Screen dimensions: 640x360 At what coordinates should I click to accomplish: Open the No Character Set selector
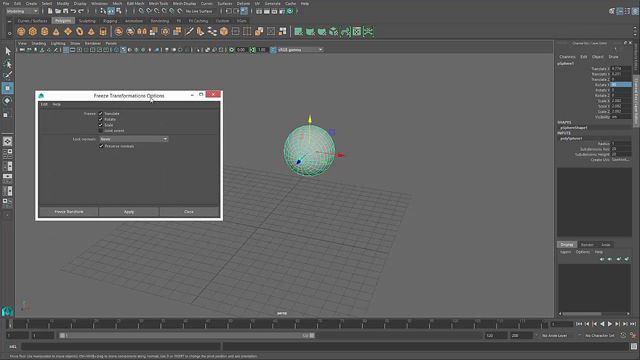[600, 336]
